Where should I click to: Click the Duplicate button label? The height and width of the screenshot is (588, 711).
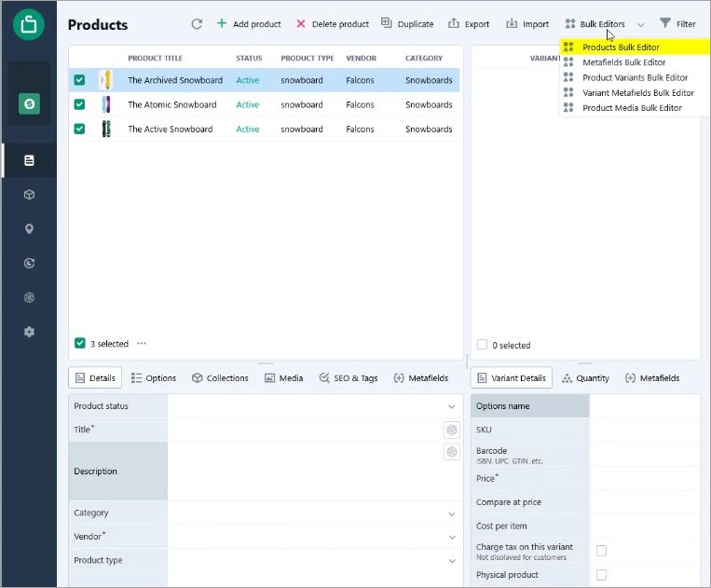(x=416, y=24)
